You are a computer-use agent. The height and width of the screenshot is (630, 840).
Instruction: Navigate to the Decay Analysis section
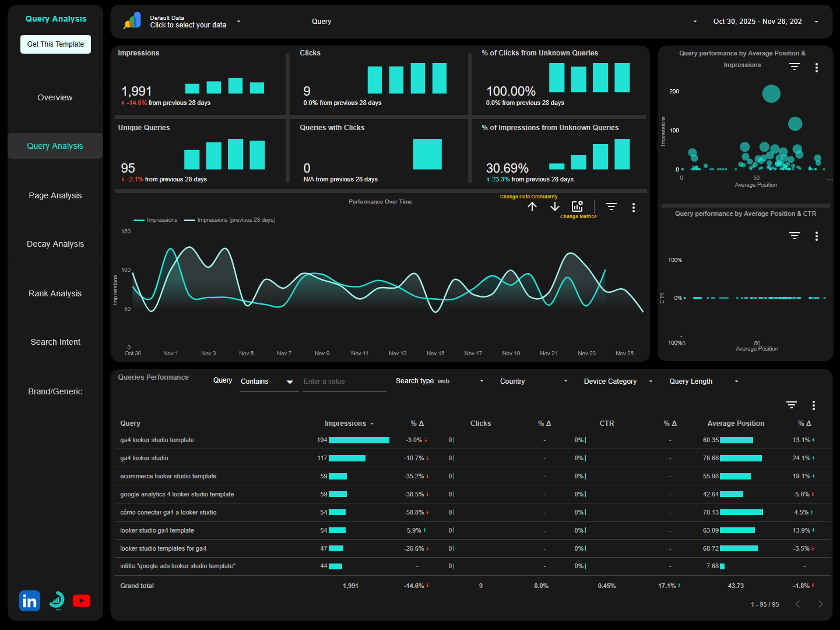coord(55,244)
